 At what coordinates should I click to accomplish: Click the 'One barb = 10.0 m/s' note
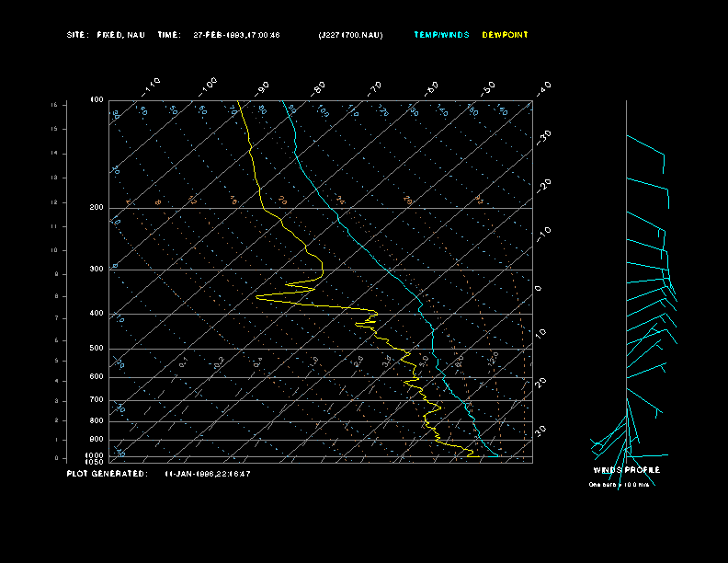coord(619,484)
